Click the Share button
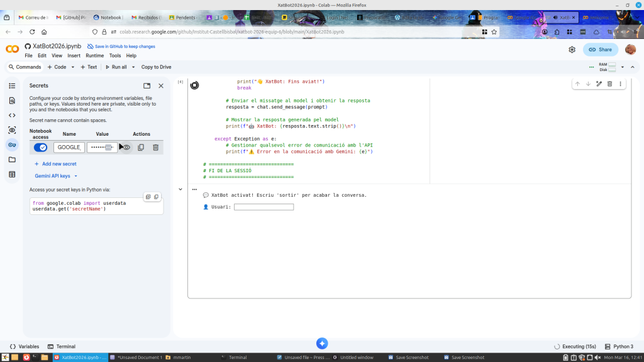 click(600, 50)
